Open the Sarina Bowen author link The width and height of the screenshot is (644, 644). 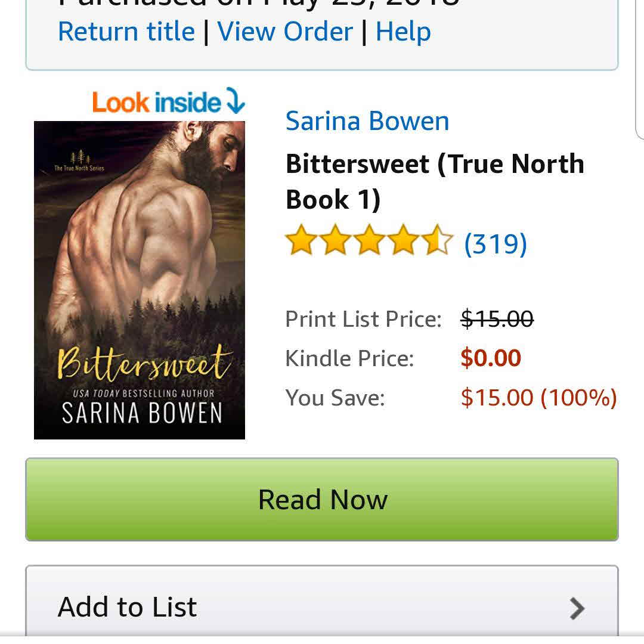click(x=367, y=120)
